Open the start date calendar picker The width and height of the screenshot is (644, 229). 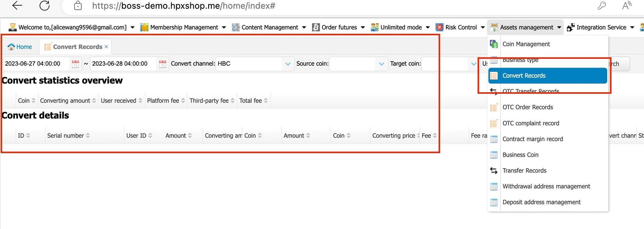(x=75, y=64)
